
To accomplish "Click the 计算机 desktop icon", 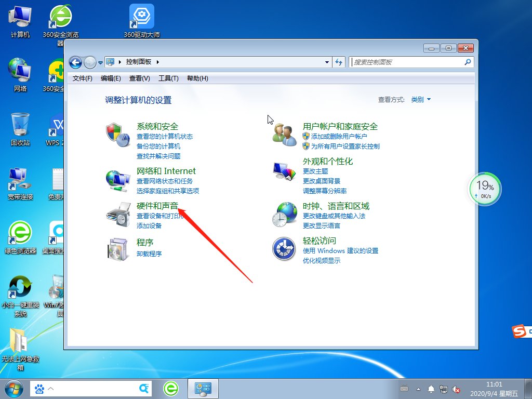I will click(x=20, y=15).
